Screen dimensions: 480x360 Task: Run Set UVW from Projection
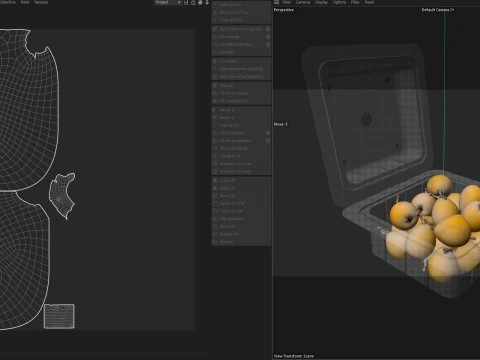[238, 29]
